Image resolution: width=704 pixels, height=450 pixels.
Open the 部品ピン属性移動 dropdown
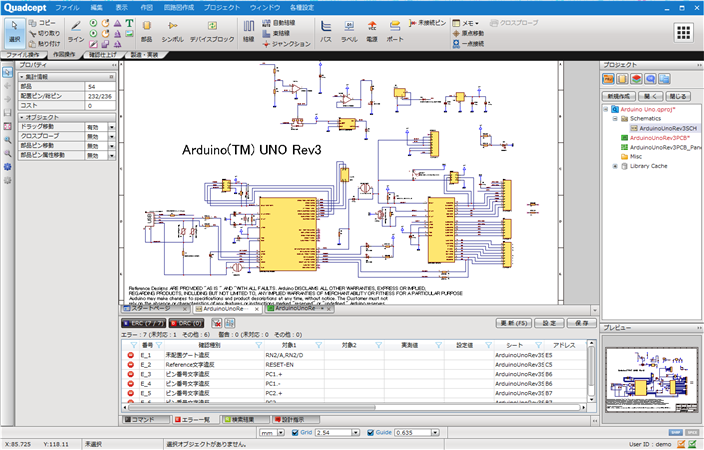click(112, 155)
